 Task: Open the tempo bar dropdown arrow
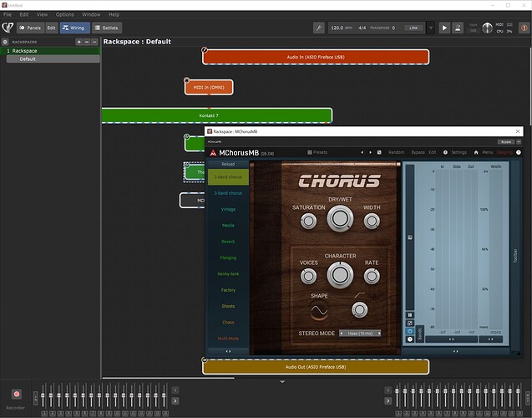(431, 28)
